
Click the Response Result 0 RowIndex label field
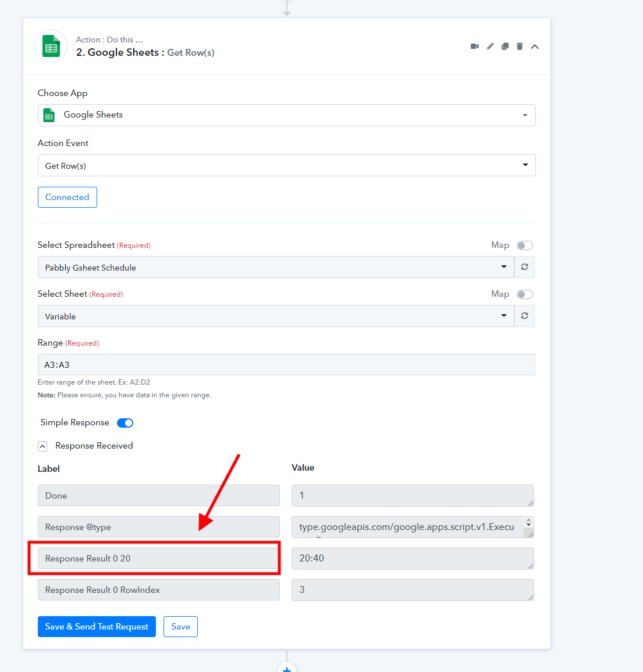159,590
